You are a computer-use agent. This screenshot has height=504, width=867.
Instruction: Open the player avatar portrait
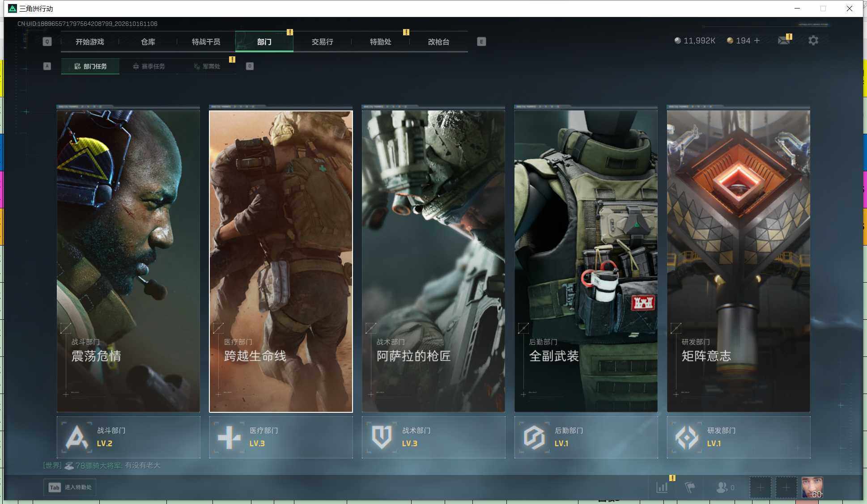click(x=812, y=487)
